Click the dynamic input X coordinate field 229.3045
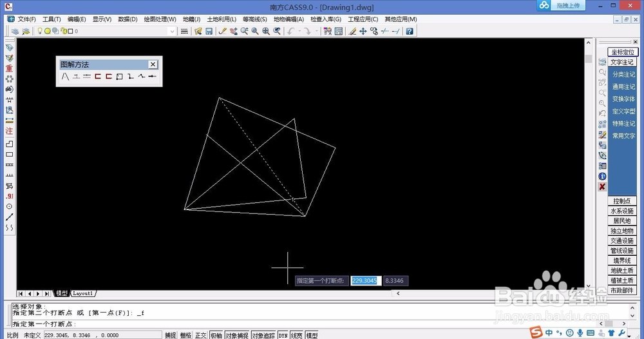This screenshot has height=339, width=644. [366, 280]
